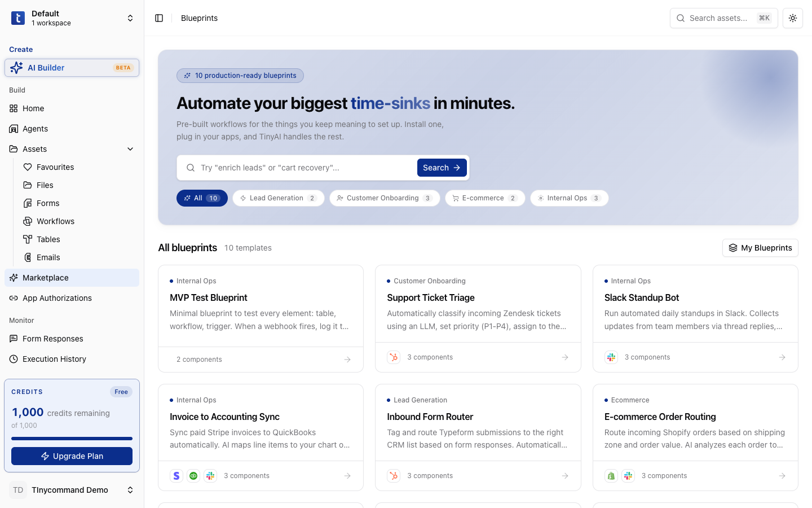Launch the AI Builder

tap(72, 68)
